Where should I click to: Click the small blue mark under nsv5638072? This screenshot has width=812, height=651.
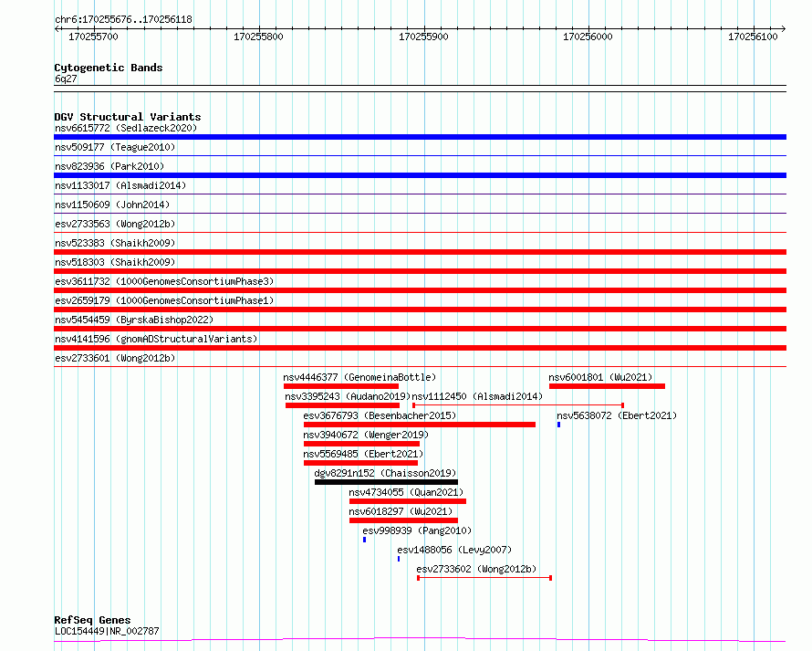coord(558,425)
